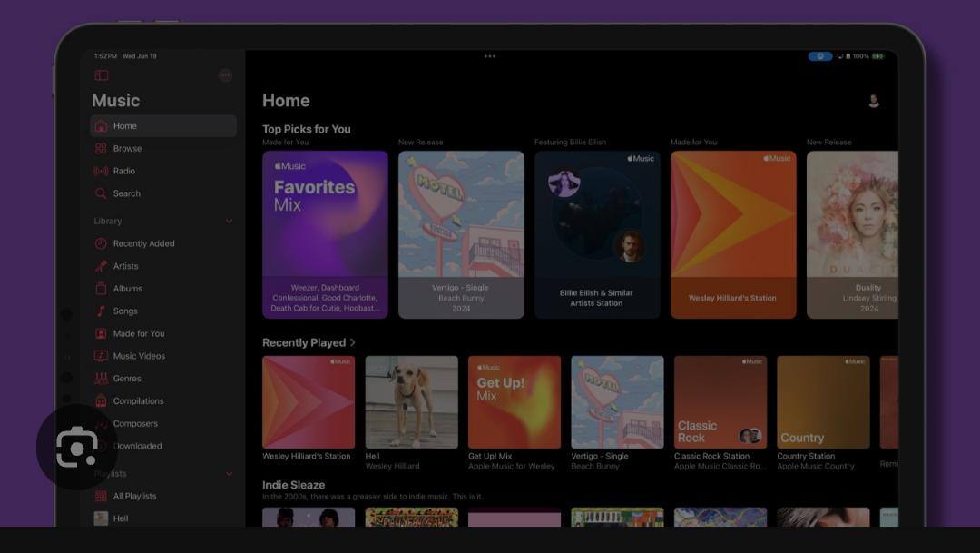Viewport: 980px width, 553px height.
Task: Click the screenshot camera overlay button
Action: pos(77,447)
